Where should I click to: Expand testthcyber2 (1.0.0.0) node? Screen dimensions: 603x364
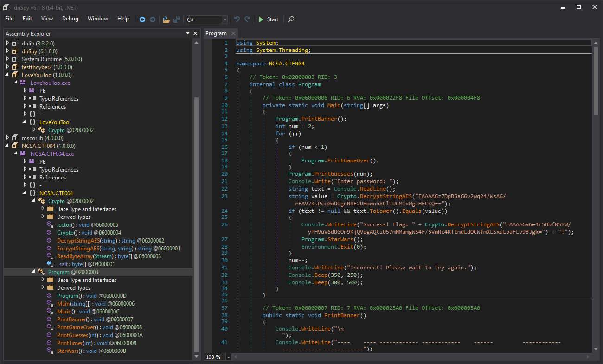(7, 67)
